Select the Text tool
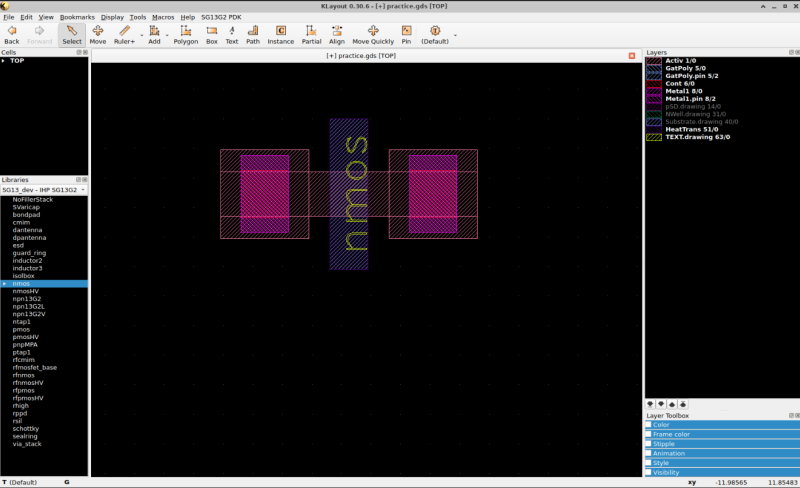 click(231, 35)
